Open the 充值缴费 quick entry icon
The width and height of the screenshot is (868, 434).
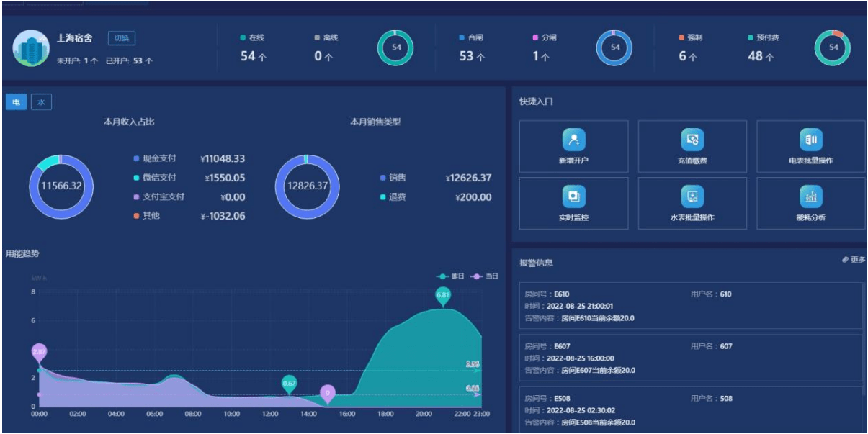(692, 140)
